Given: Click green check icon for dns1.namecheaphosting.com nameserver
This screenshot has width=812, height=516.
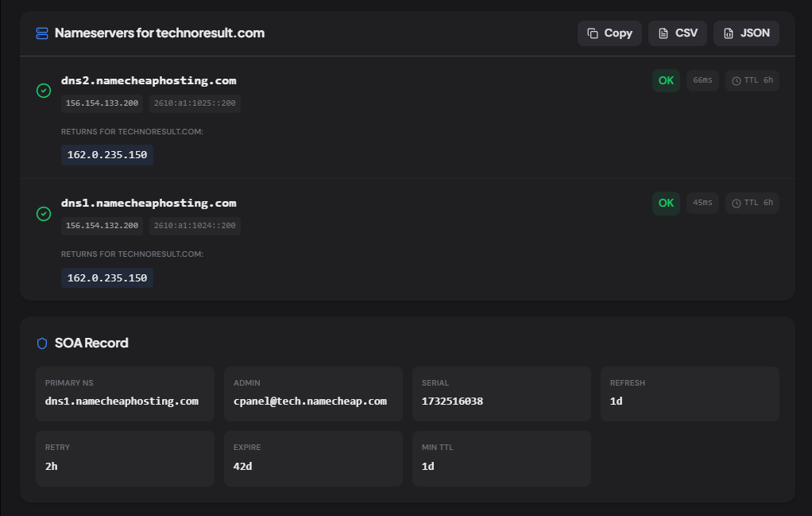Looking at the screenshot, I should (x=44, y=213).
